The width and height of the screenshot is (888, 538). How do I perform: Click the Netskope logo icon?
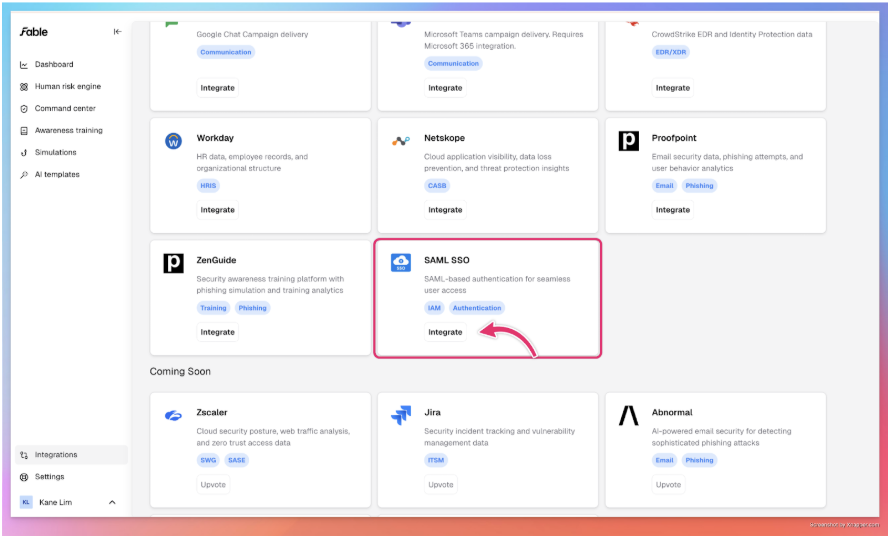click(x=401, y=140)
